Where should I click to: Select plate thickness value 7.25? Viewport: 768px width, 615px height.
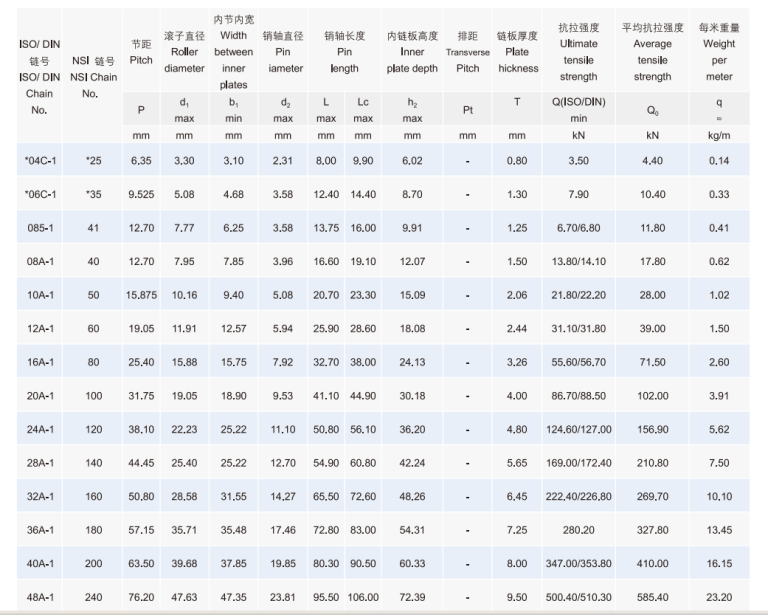point(517,531)
